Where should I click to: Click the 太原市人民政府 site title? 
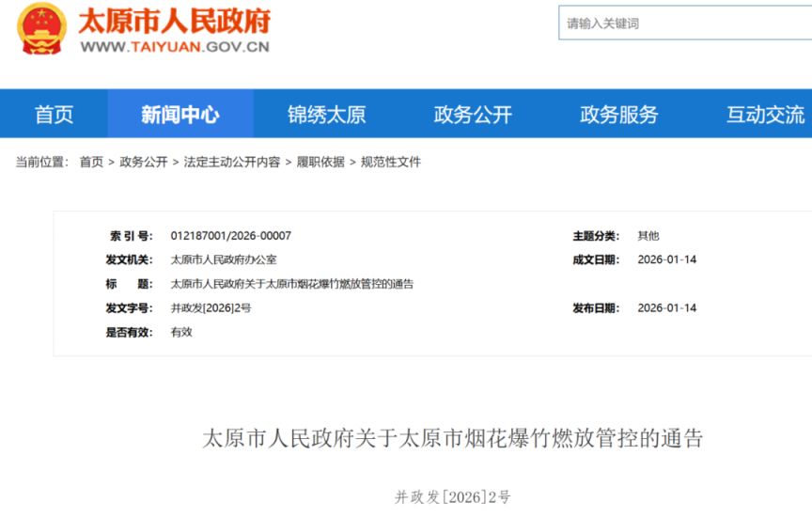tap(175, 22)
